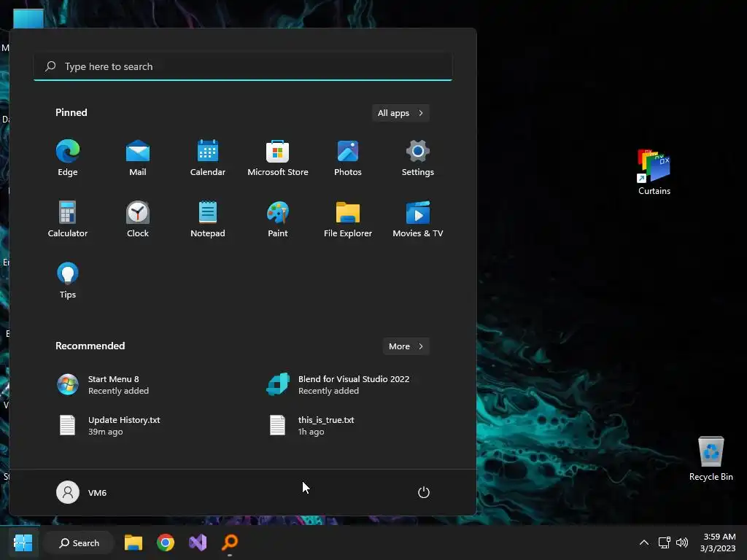The height and width of the screenshot is (560, 747).
Task: Click the Type here to search field
Action: 243,66
